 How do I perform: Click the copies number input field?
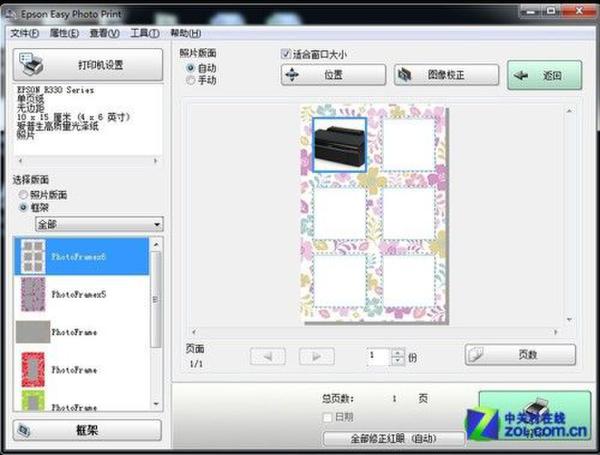click(378, 357)
